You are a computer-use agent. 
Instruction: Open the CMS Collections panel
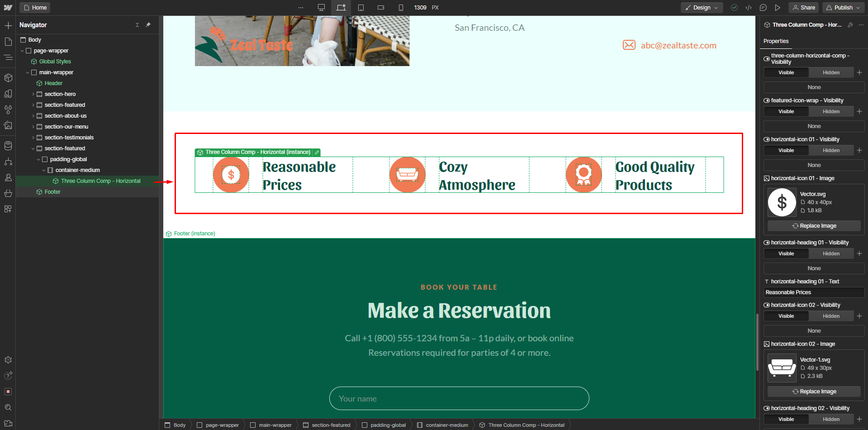pyautogui.click(x=8, y=145)
